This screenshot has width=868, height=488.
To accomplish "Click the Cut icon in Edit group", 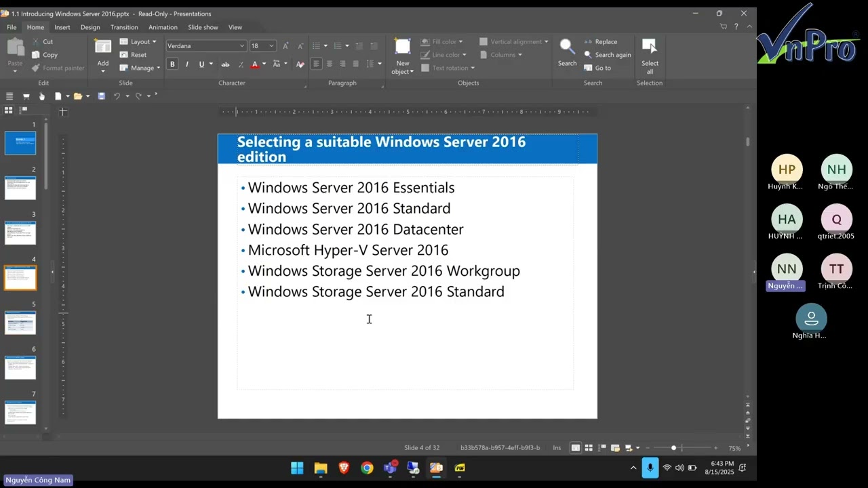I will [x=36, y=41].
